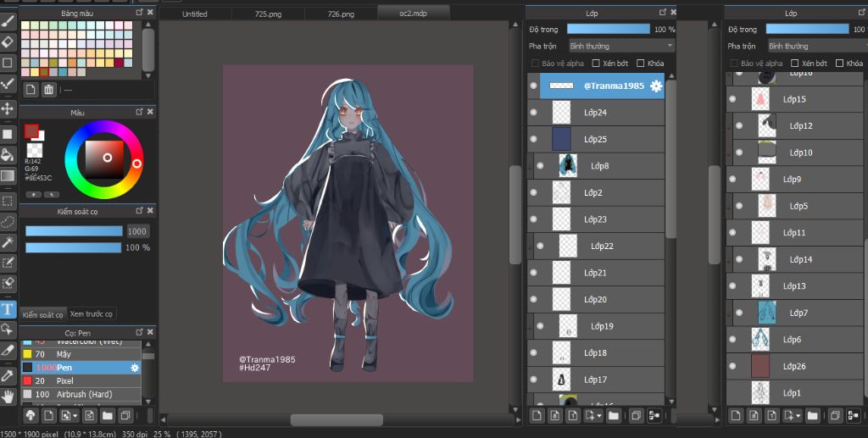Select the Mây brush
This screenshot has width=868, height=438.
click(x=81, y=354)
